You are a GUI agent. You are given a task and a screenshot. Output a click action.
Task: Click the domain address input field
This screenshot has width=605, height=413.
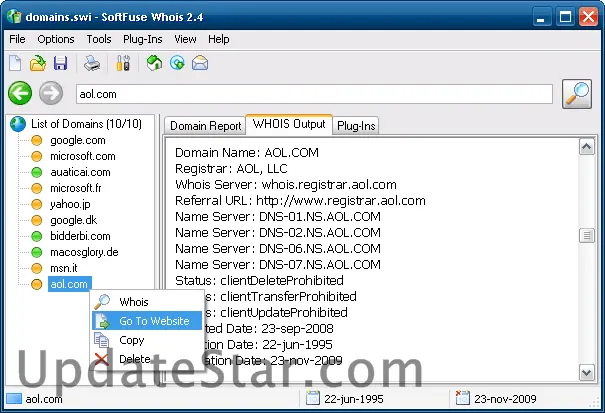(314, 94)
